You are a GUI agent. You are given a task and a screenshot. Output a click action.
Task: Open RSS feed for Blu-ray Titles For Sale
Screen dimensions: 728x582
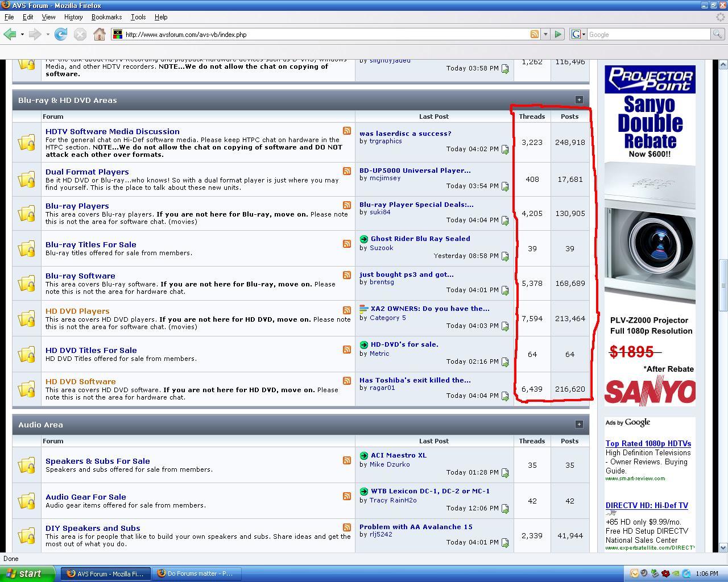(346, 244)
